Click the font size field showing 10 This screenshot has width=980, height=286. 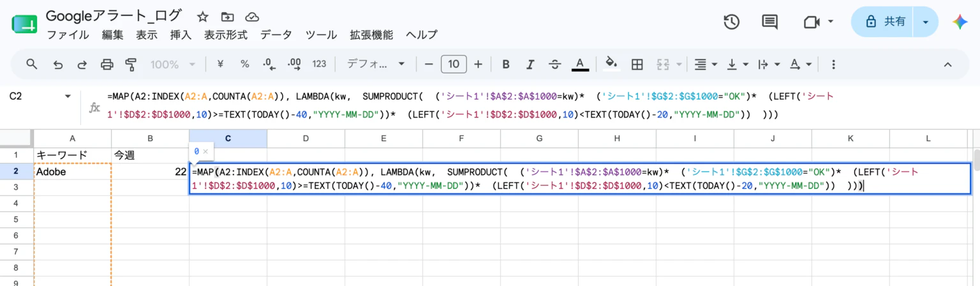click(x=454, y=64)
